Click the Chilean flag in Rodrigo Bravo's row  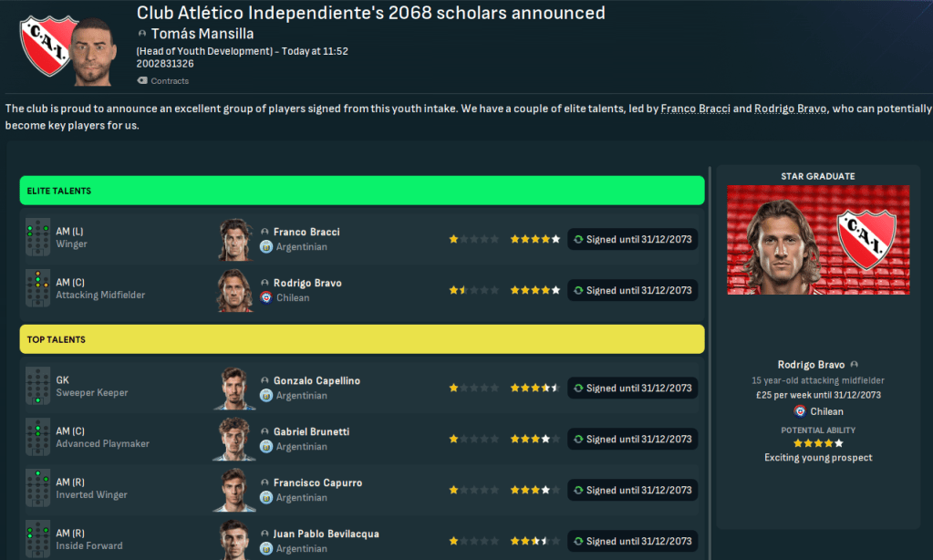pyautogui.click(x=266, y=298)
